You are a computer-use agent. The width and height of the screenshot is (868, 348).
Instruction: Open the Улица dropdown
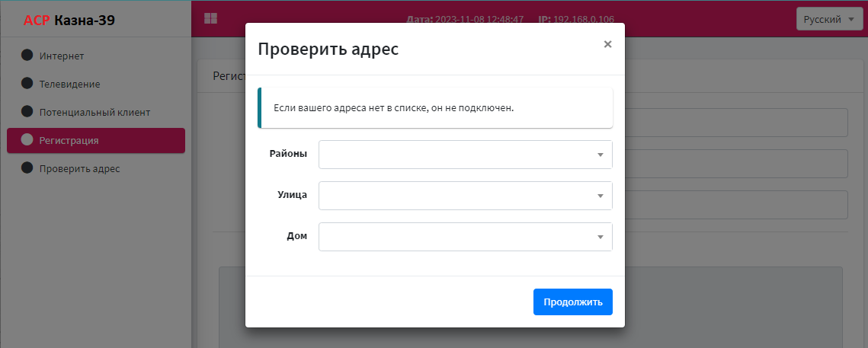[465, 196]
